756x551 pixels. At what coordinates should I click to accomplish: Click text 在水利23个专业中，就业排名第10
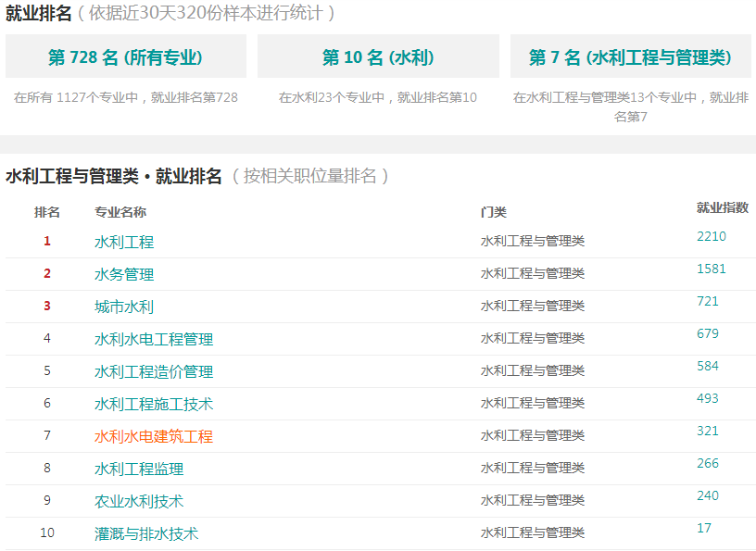click(x=378, y=97)
